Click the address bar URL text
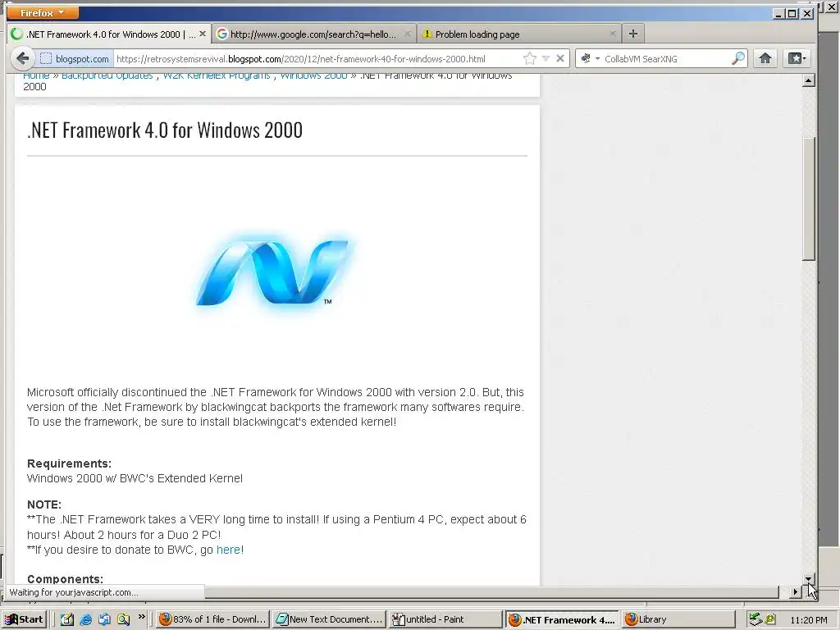 tap(300, 59)
